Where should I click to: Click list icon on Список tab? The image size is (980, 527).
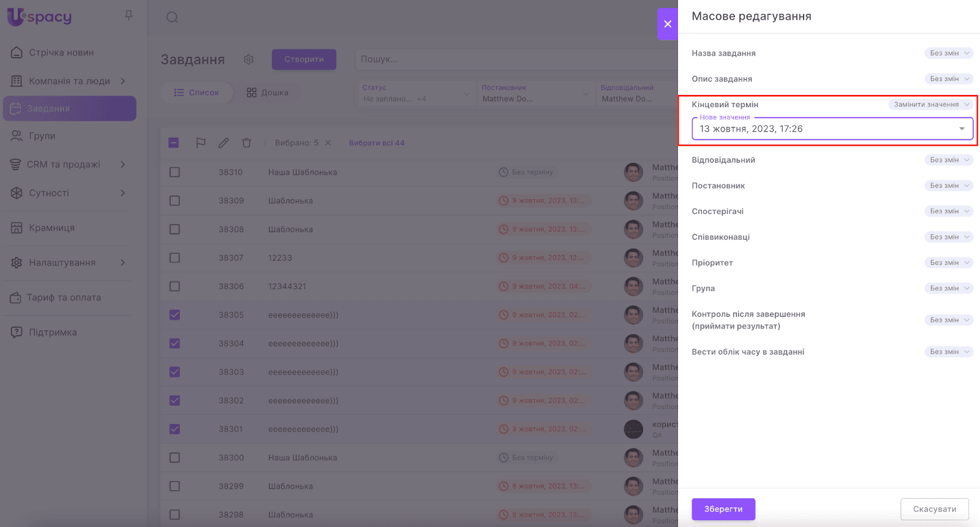click(x=179, y=93)
